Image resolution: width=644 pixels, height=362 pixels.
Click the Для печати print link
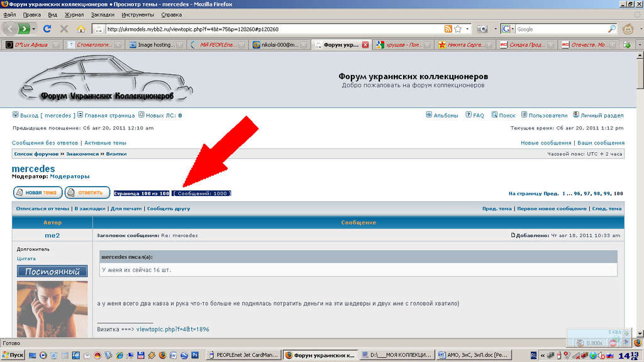(126, 209)
